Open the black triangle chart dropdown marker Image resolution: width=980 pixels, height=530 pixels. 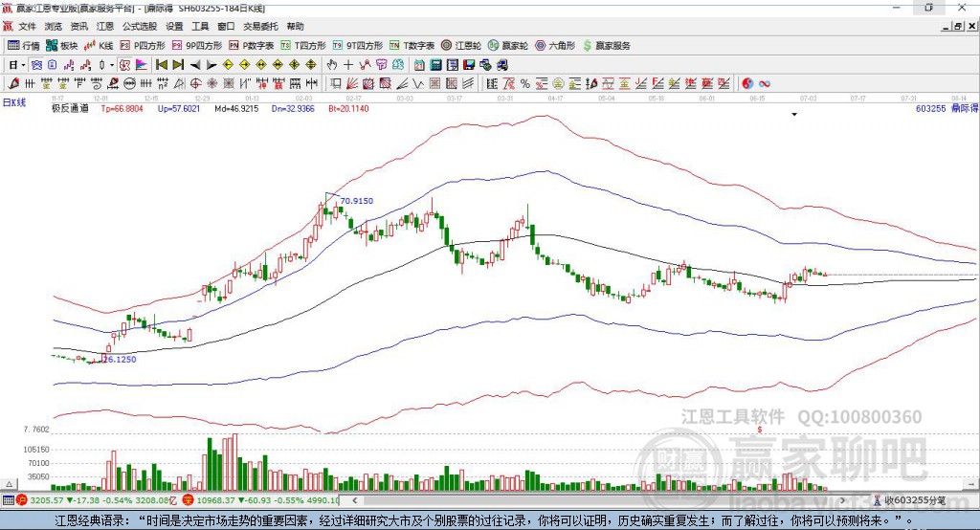794,115
